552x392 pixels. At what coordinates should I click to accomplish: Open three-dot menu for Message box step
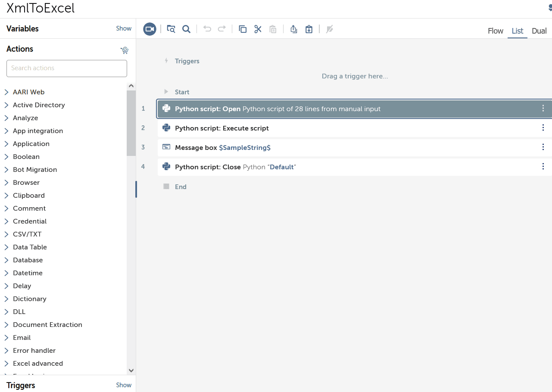coord(543,147)
